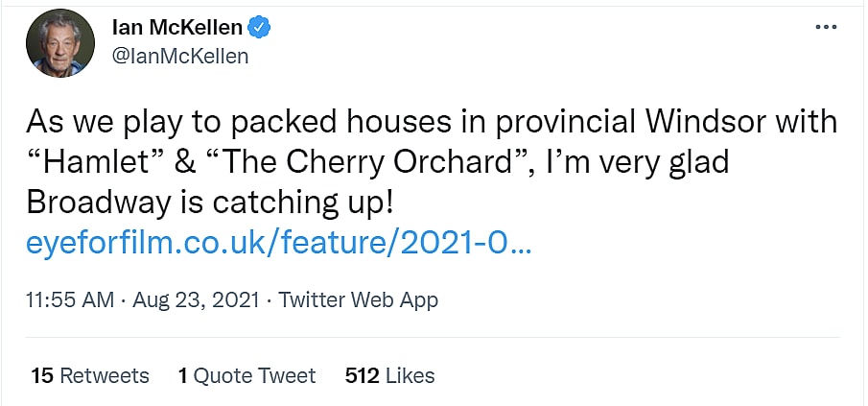
Task: Open the tweet's three-dot more options menu
Action: [x=826, y=27]
